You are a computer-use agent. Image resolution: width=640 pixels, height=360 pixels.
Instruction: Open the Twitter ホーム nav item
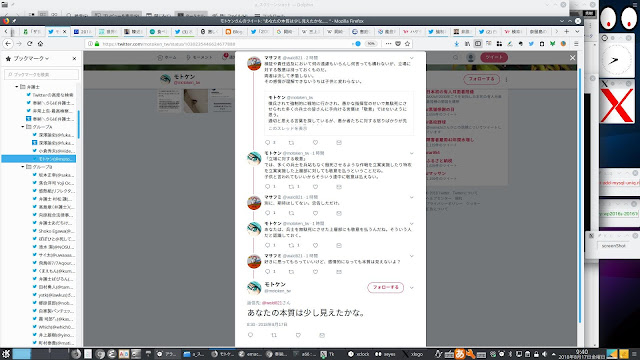[167, 58]
